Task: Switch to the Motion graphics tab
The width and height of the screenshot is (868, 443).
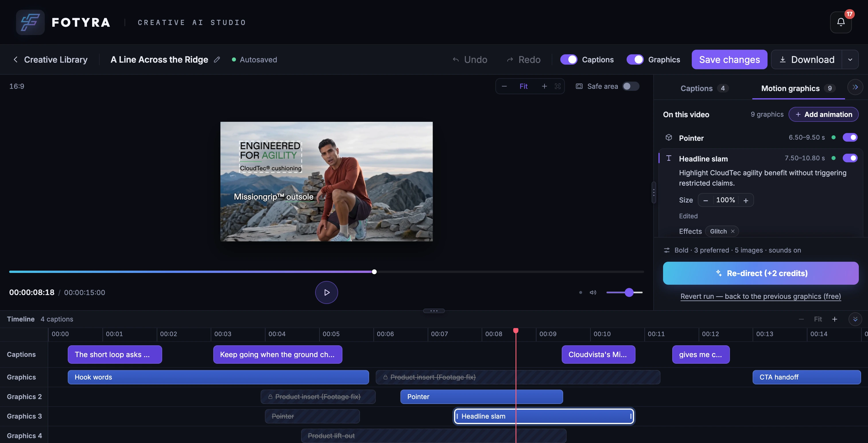Action: click(798, 88)
